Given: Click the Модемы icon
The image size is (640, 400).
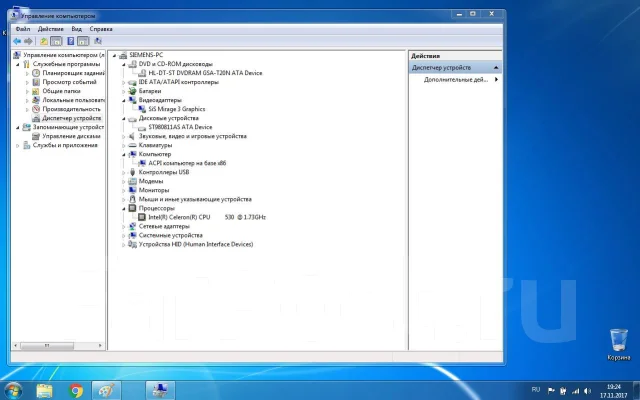Looking at the screenshot, I should [132, 181].
